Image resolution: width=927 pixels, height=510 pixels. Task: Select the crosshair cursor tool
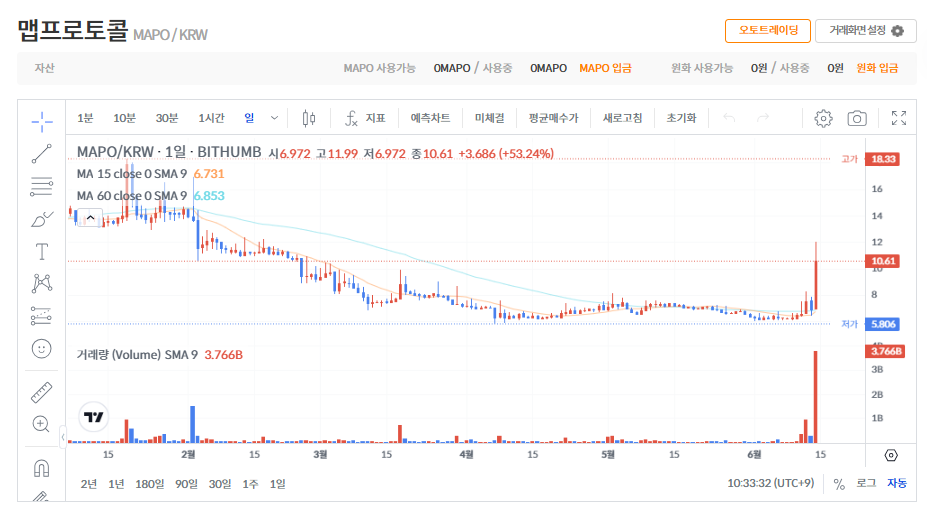point(41,122)
